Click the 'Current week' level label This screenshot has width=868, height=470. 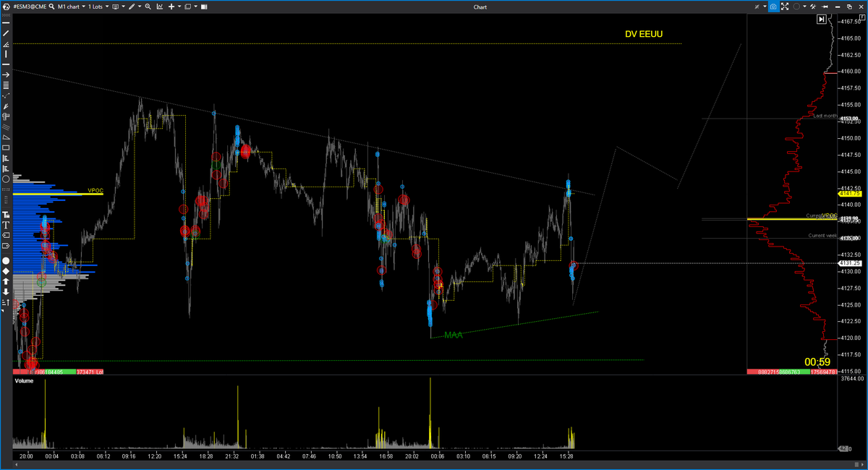tap(822, 236)
